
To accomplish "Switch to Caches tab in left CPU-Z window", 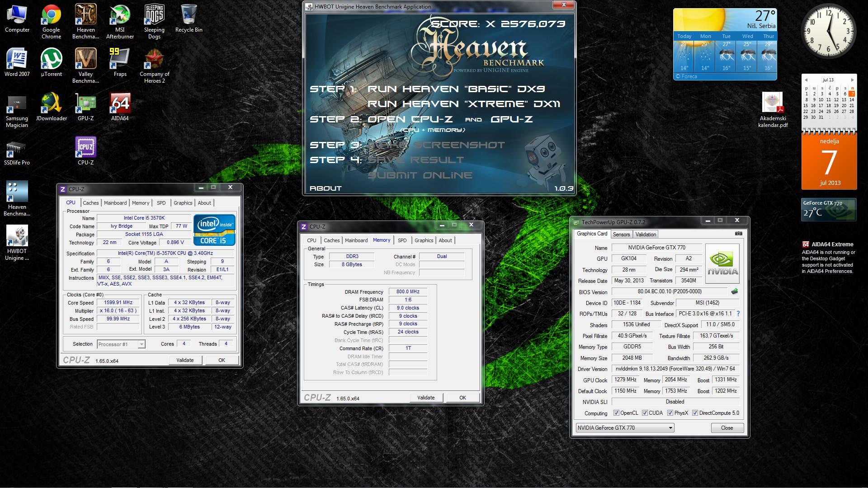I will pyautogui.click(x=90, y=203).
